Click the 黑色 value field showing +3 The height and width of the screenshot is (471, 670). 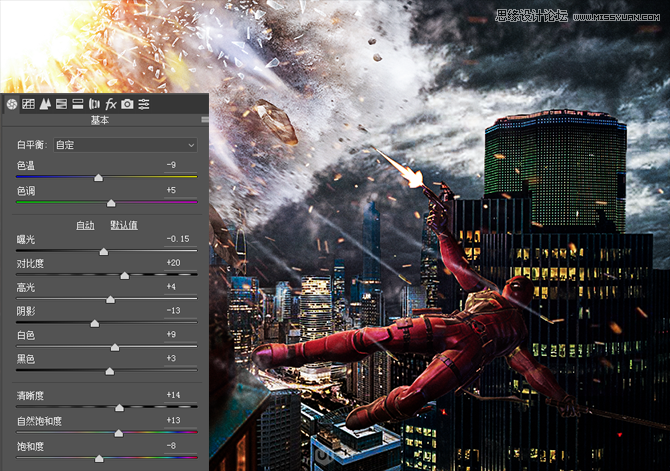(180, 359)
